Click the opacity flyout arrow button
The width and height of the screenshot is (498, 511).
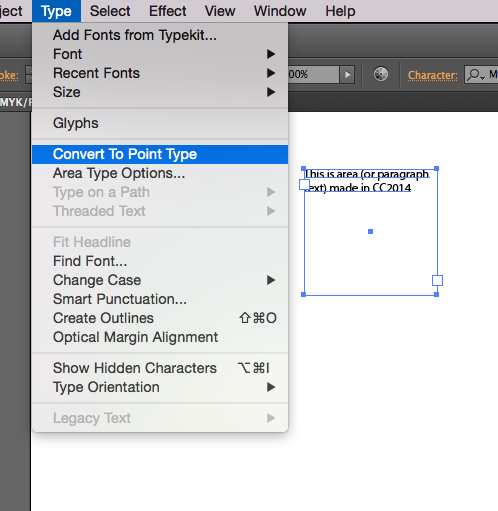[x=347, y=74]
